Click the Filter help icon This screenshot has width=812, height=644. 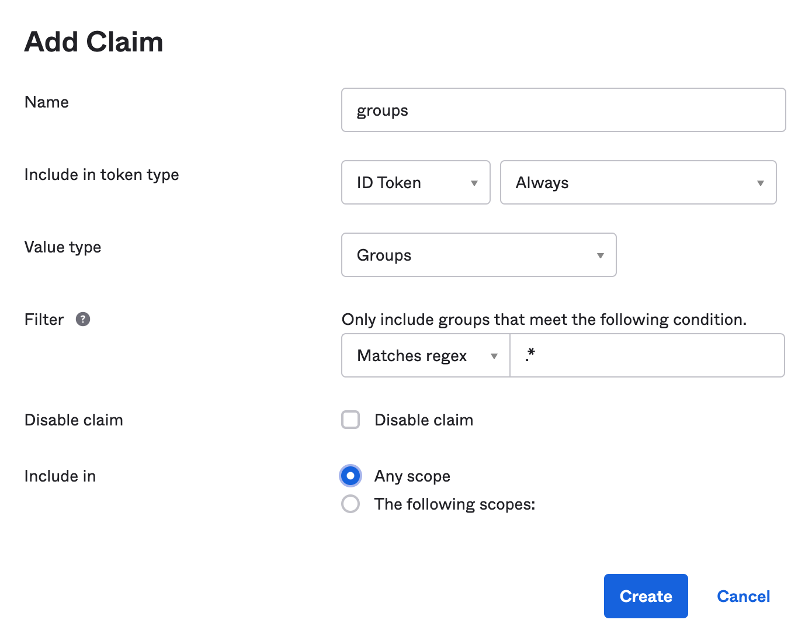tap(83, 319)
